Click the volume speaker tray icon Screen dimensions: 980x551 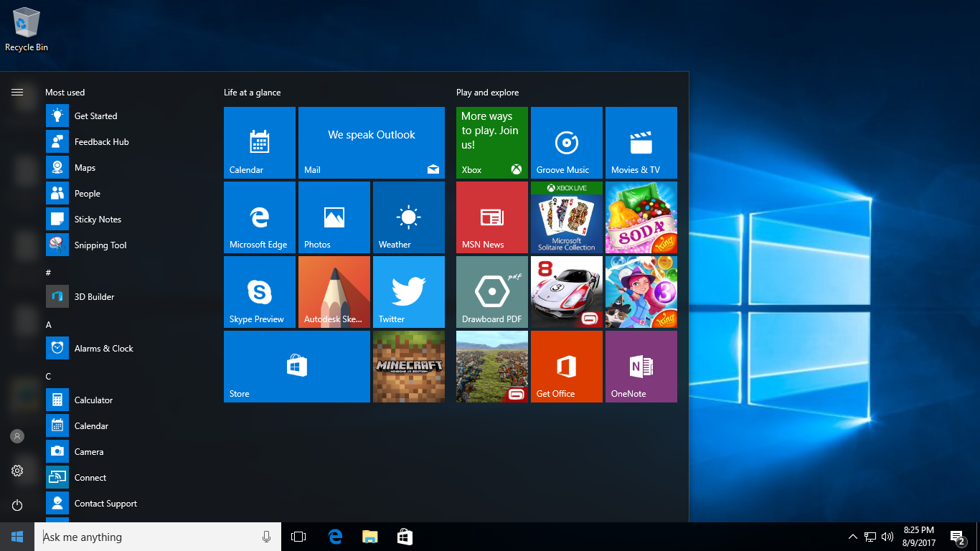point(887,537)
